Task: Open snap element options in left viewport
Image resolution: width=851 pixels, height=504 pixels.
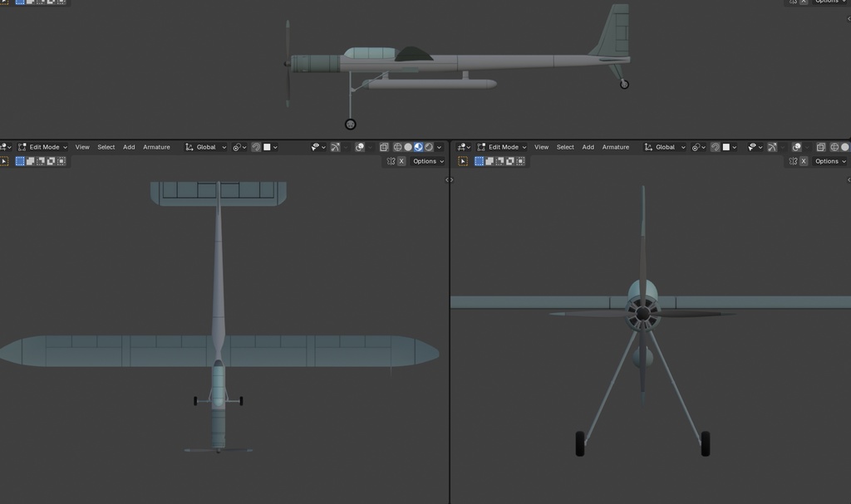Action: tap(270, 147)
